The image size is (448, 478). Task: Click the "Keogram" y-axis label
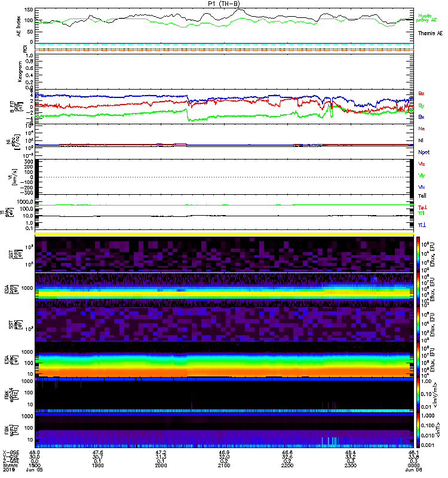point(20,71)
